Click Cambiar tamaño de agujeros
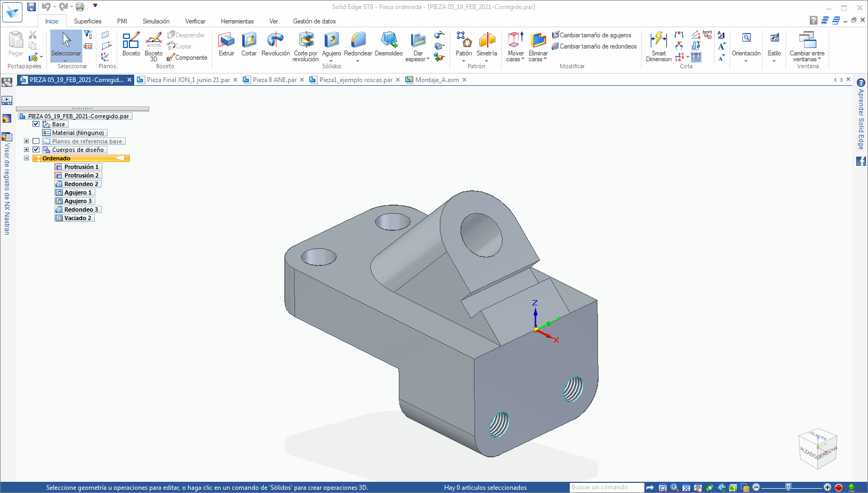The height and width of the screenshot is (493, 868). pyautogui.click(x=595, y=35)
